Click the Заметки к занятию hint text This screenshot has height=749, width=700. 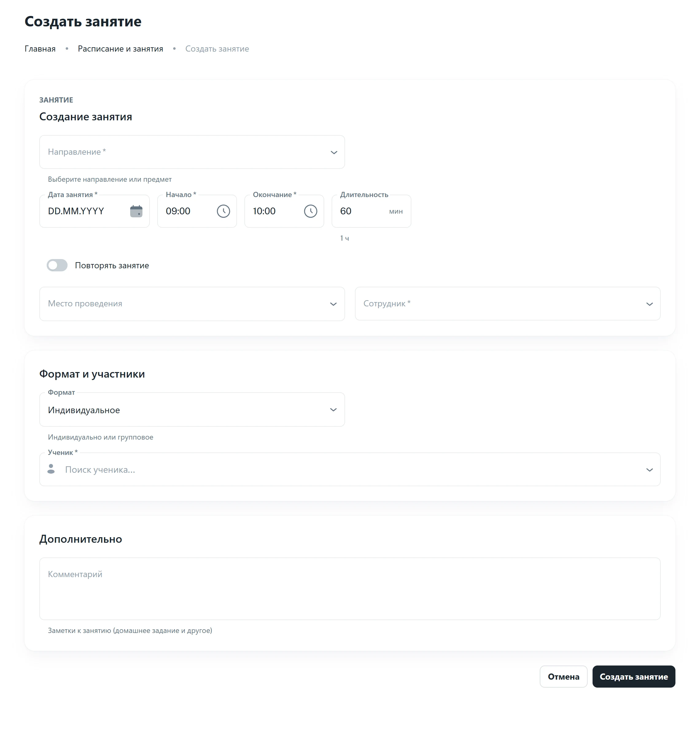click(130, 630)
